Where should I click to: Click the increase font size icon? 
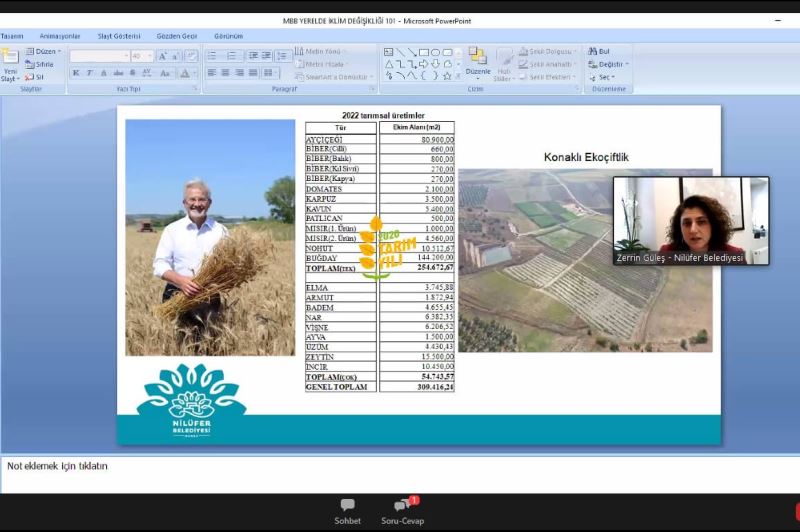[162, 56]
